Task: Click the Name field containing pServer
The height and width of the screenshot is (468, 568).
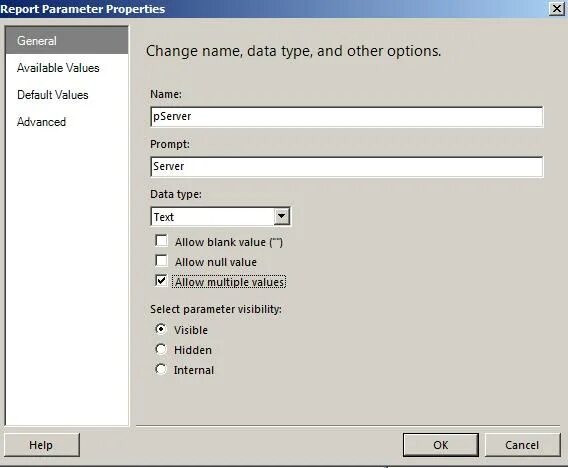Action: 347,117
